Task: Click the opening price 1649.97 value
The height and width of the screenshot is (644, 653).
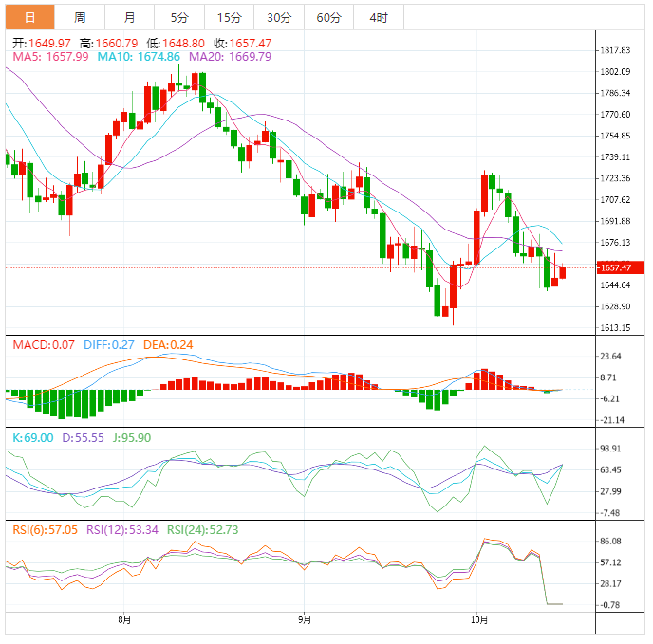Action: click(x=49, y=44)
